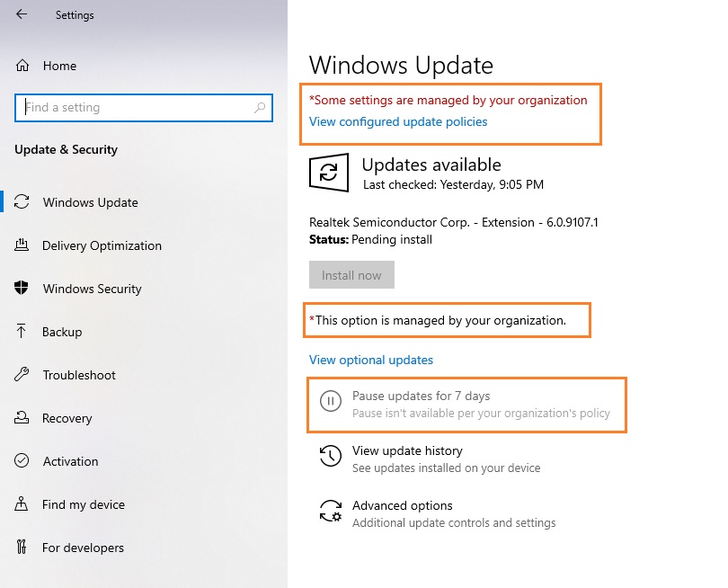Screen dimensions: 728x588
Task: Click the Delivery Optimization icon
Action: point(22,245)
